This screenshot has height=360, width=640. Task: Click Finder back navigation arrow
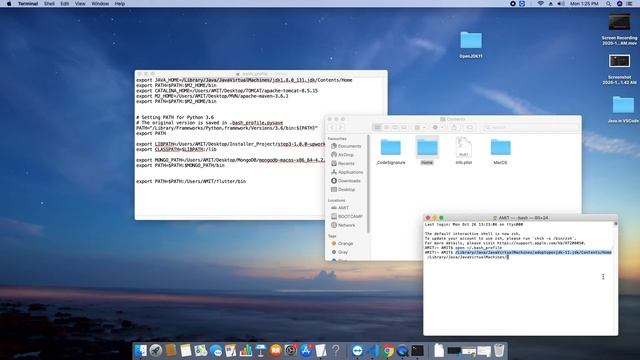pos(332,128)
